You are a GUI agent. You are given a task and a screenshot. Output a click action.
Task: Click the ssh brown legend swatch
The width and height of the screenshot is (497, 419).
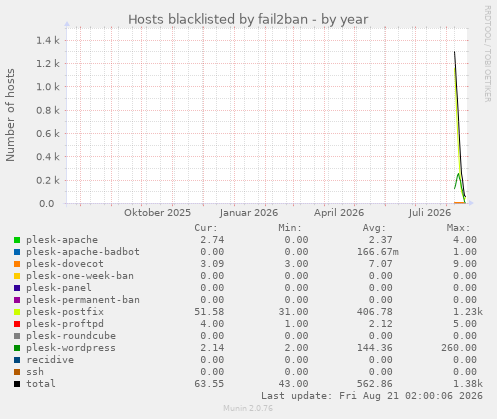[x=17, y=372]
